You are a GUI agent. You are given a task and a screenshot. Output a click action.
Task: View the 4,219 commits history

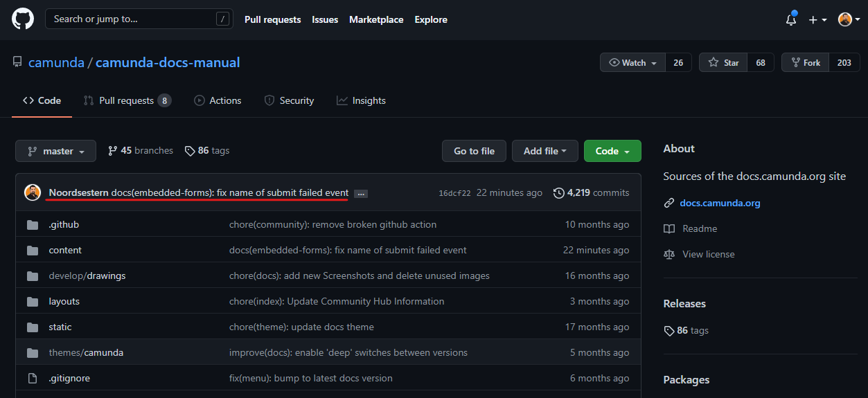[x=592, y=192]
